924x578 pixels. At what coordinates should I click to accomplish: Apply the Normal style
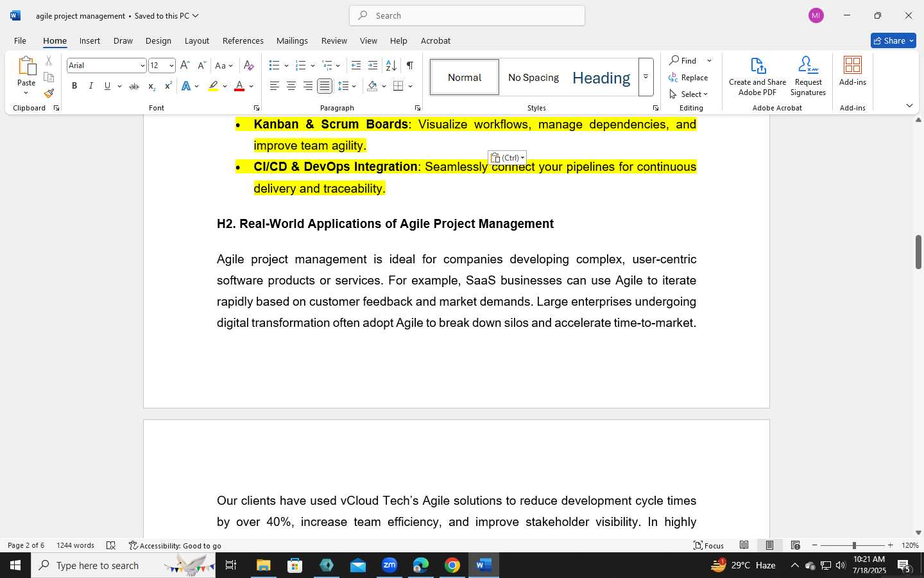point(465,77)
